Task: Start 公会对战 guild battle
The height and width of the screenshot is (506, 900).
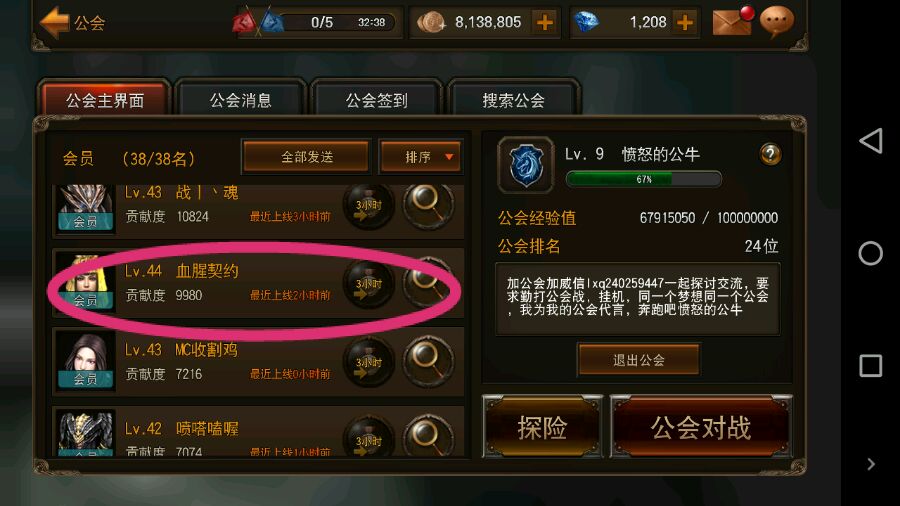Action: point(701,427)
